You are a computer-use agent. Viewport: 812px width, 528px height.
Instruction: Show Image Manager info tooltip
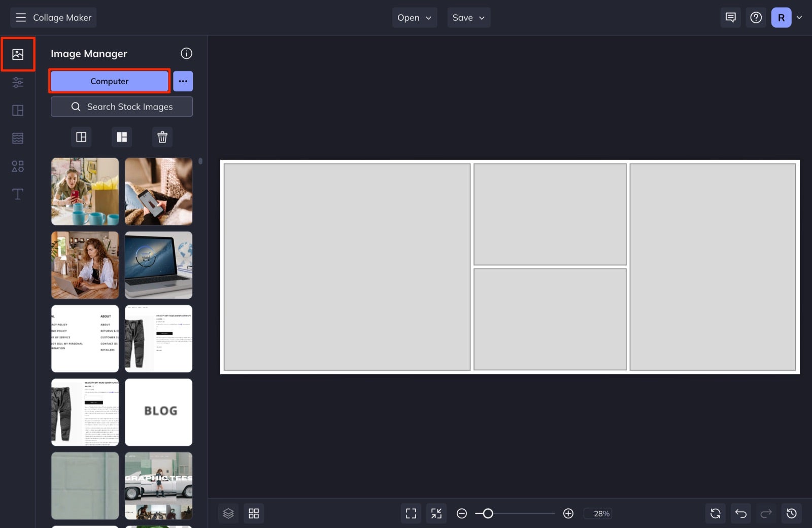pos(187,53)
